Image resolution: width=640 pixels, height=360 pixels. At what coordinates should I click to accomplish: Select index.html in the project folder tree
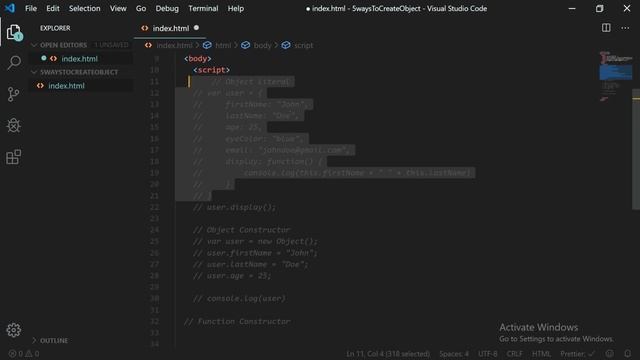(67, 86)
